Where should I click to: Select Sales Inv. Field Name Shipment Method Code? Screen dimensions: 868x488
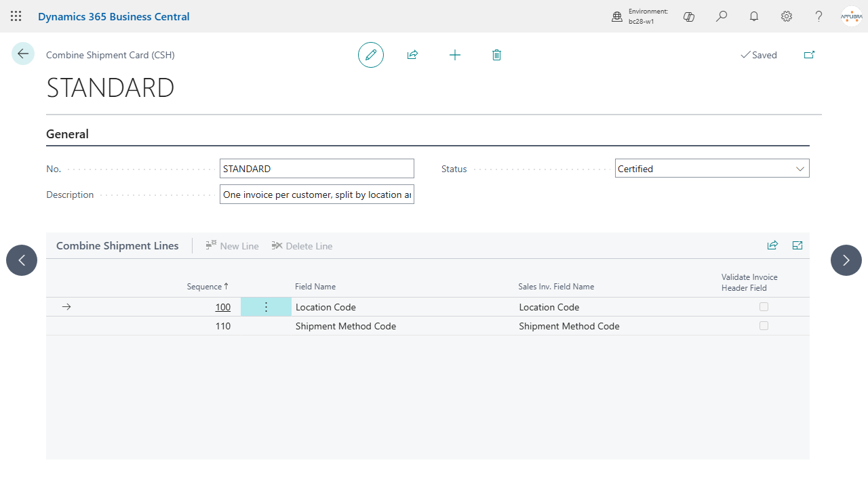point(570,326)
